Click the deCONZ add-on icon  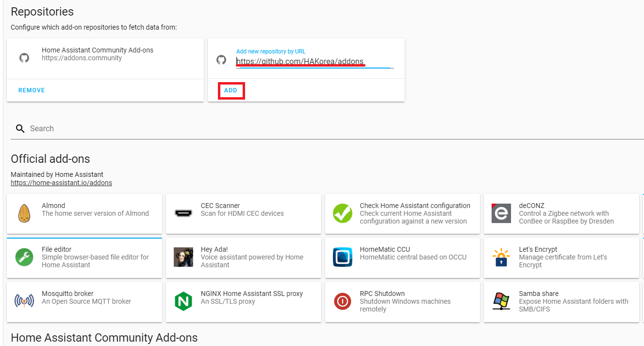(x=501, y=213)
